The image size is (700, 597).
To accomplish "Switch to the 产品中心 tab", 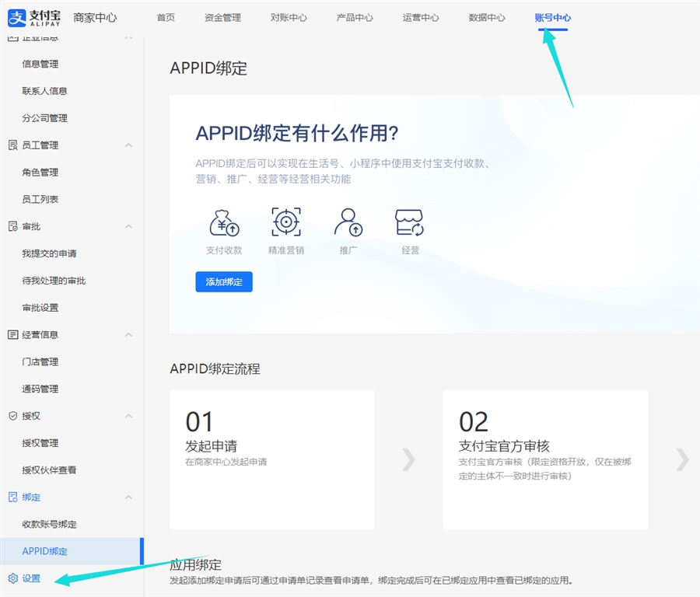I will 355,17.
